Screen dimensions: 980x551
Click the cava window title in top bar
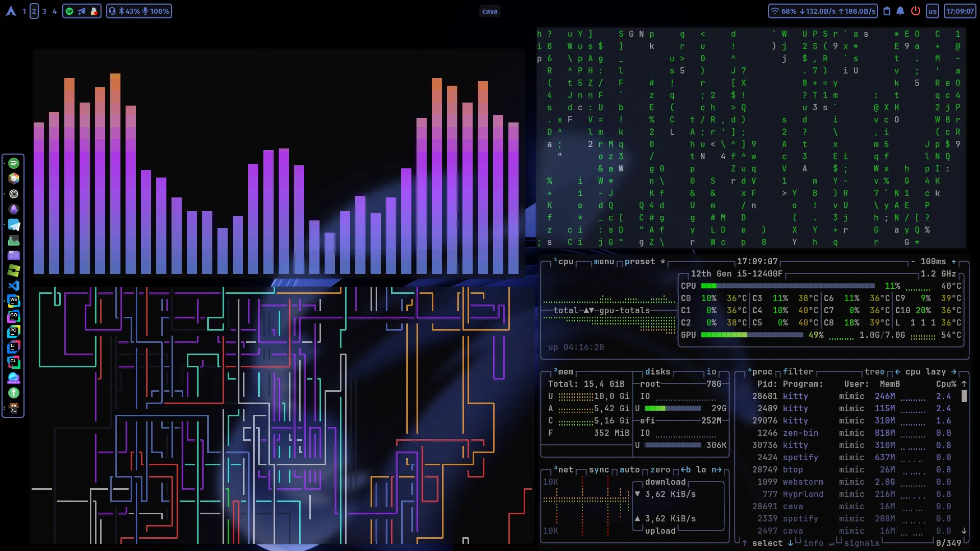tap(490, 11)
